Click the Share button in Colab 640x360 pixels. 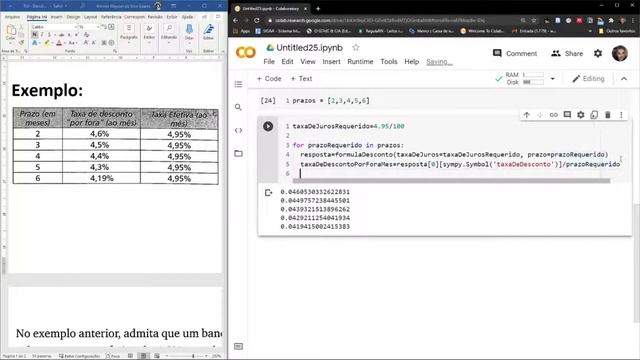(567, 53)
